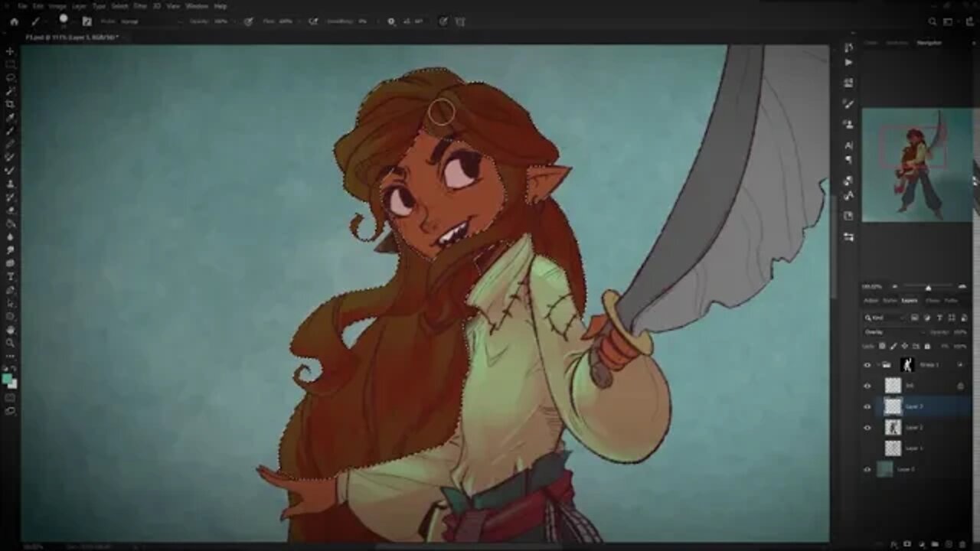Viewport: 980px width, 551px height.
Task: Create new adjustment layer icon
Action: (x=922, y=544)
